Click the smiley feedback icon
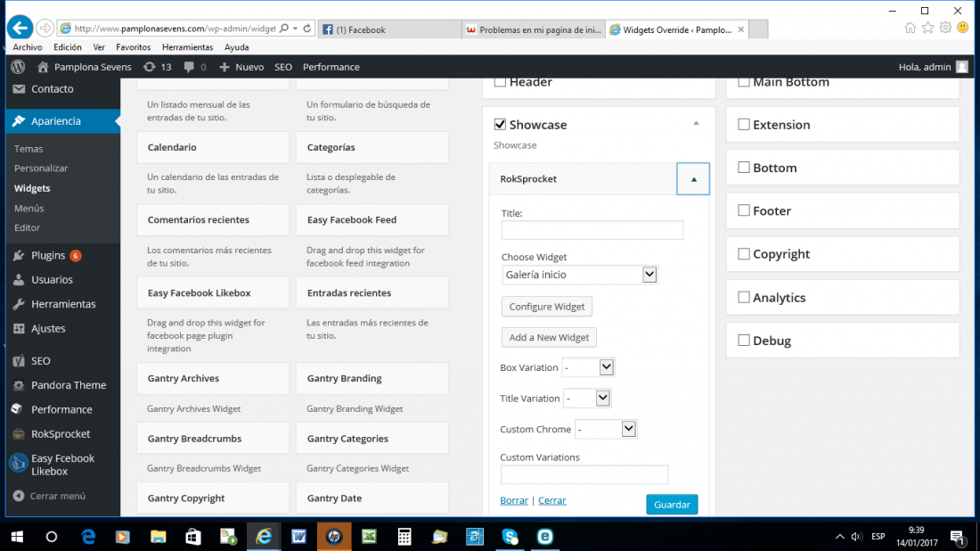980x551 pixels. (x=963, y=28)
